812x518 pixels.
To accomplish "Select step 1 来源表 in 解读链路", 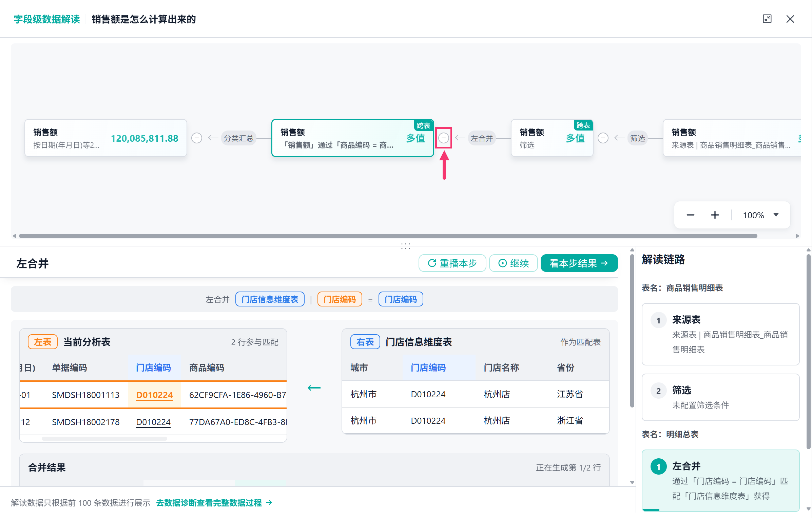I will (721, 334).
